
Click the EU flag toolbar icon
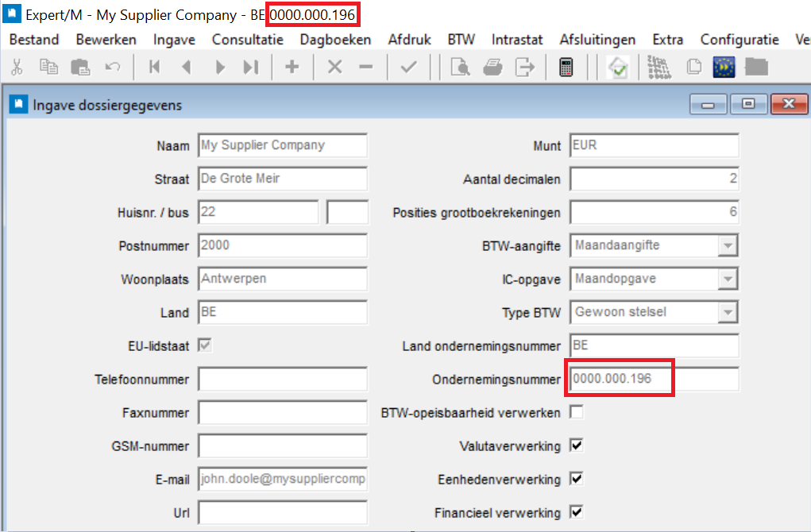coord(724,67)
